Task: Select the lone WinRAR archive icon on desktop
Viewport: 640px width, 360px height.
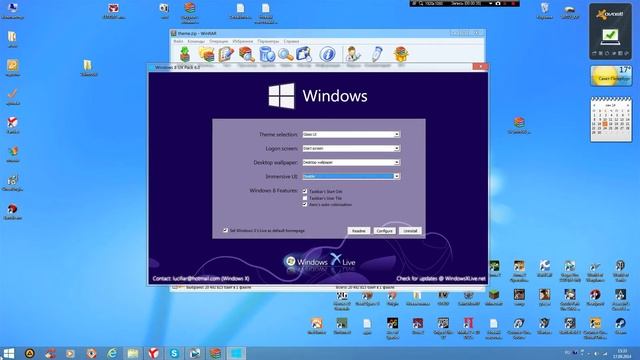Action: pyautogui.click(x=519, y=125)
